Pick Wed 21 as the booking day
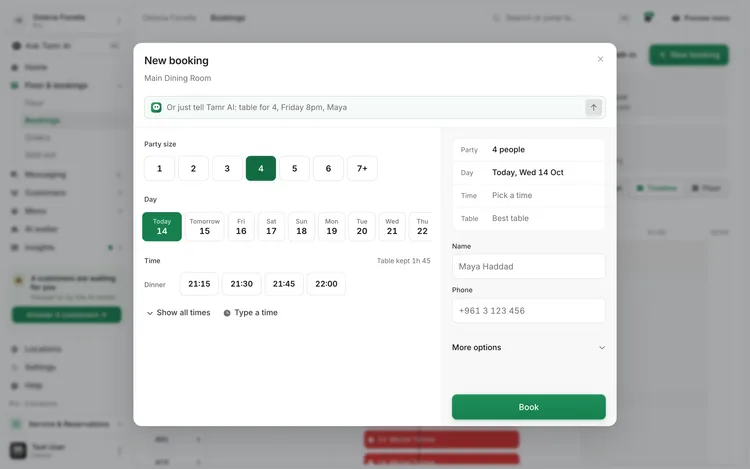The image size is (750, 469). point(392,227)
